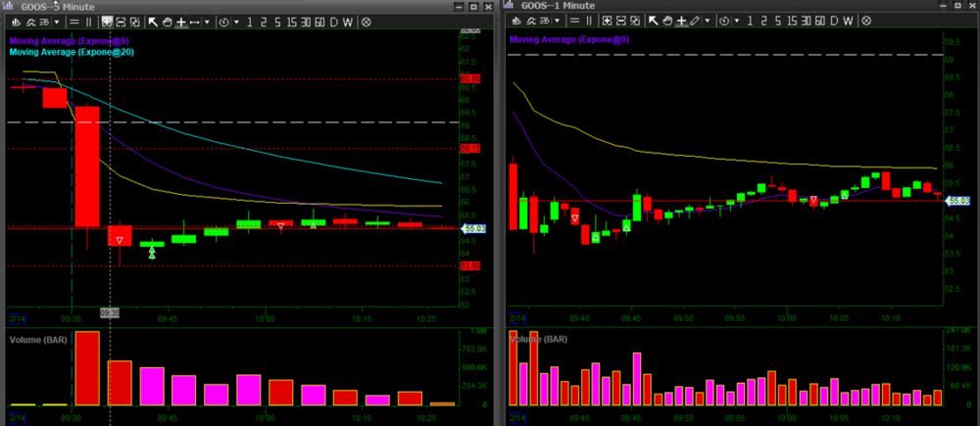Click the clock interval icon in the 1 Minute chart

724,21
